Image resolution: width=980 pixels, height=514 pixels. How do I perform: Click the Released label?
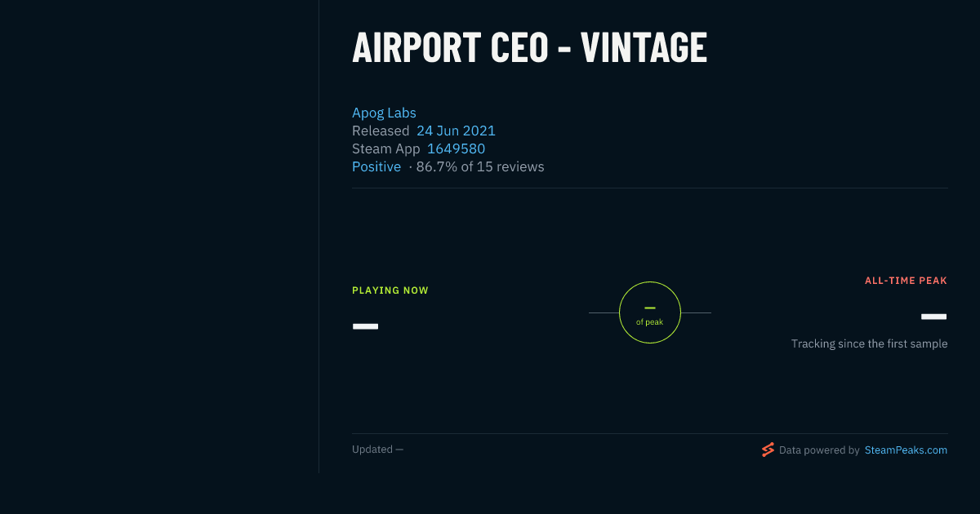coord(381,131)
